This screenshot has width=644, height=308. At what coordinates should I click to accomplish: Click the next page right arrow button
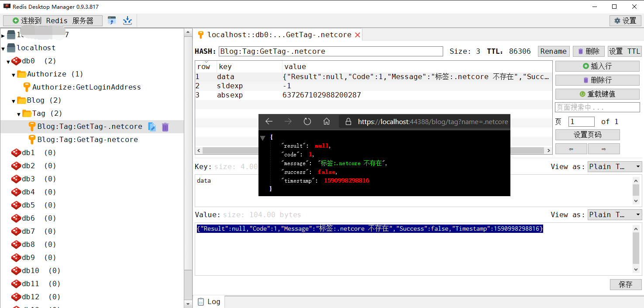coord(604,149)
